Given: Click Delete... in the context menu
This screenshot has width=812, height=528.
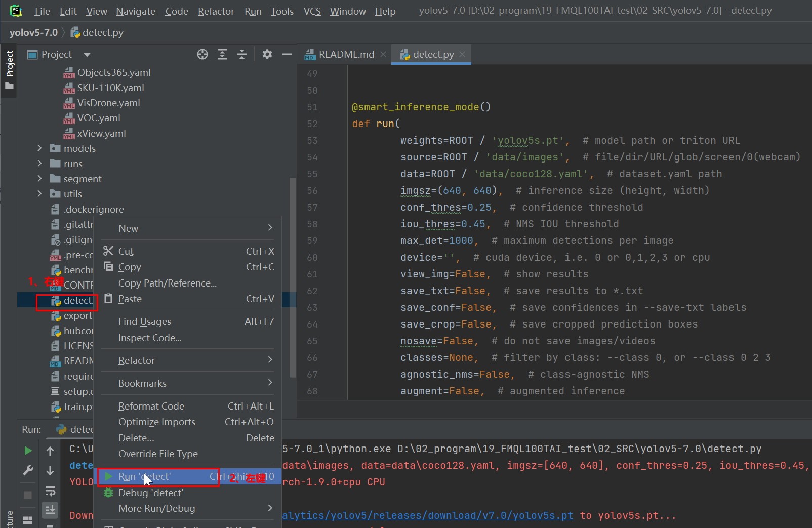Looking at the screenshot, I should coord(187,438).
